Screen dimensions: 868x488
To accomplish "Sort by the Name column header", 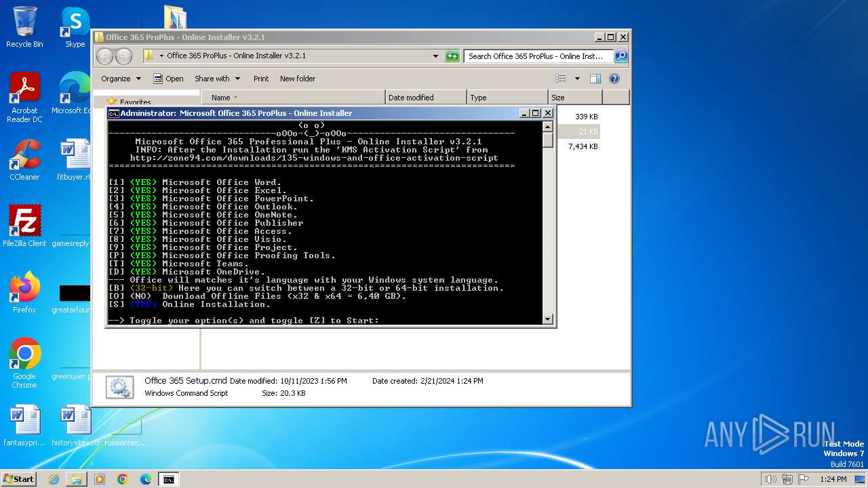I will (x=293, y=98).
